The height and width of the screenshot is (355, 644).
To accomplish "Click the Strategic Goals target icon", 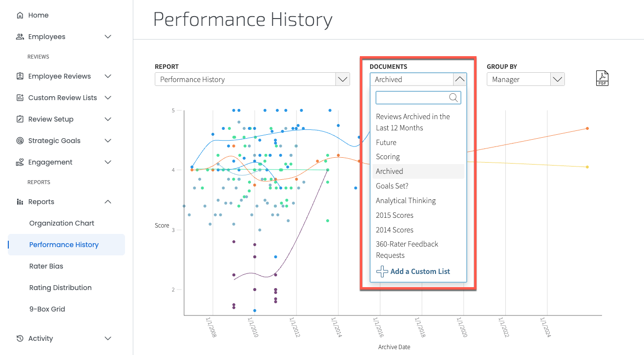I will tap(20, 141).
